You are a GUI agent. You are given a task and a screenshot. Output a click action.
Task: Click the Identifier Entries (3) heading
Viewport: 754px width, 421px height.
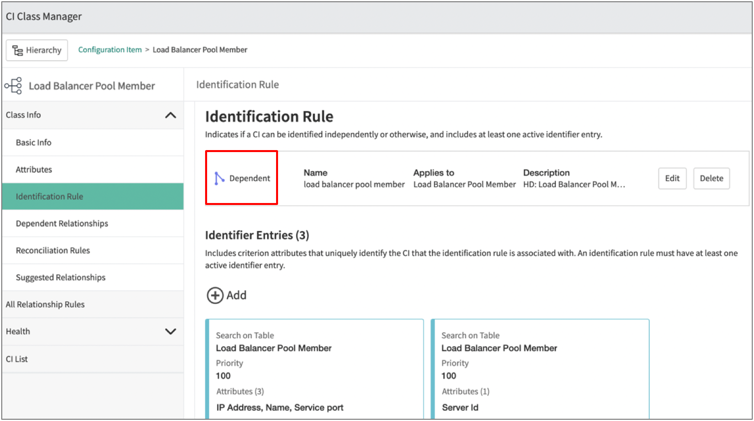click(x=257, y=235)
